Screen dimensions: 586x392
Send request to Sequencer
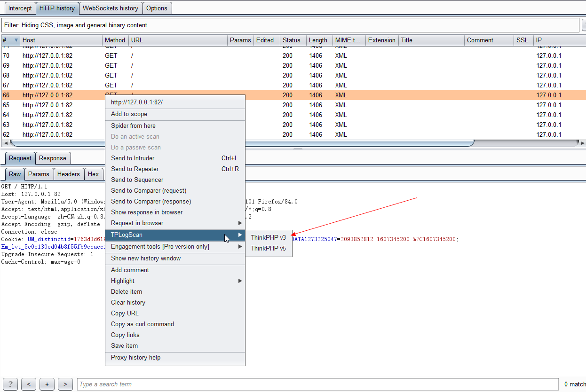point(175,180)
